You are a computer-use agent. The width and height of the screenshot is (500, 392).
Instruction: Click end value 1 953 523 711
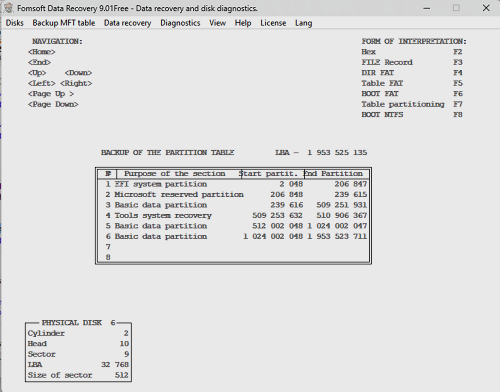(x=337, y=236)
